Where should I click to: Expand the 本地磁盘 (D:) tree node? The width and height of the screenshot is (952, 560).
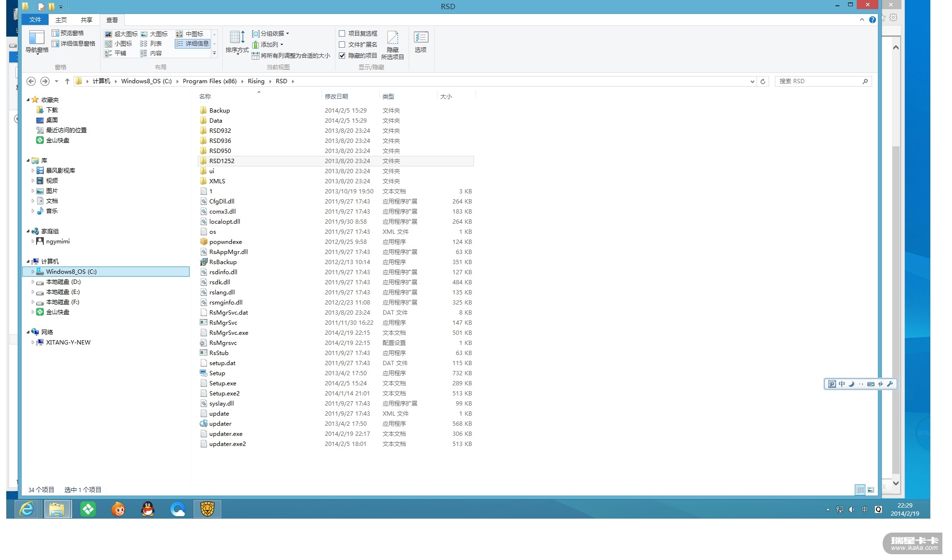(33, 282)
